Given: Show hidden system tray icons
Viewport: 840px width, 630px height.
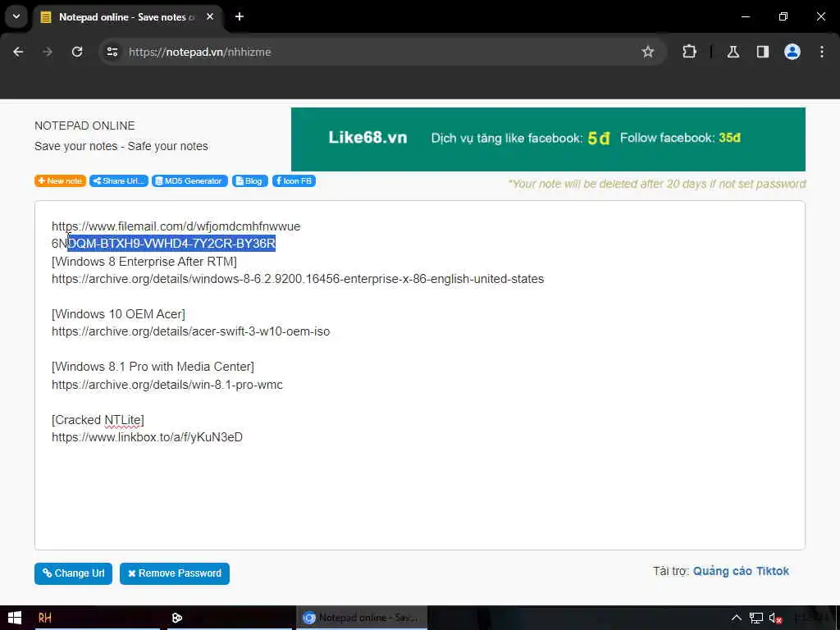Looking at the screenshot, I should (737, 618).
